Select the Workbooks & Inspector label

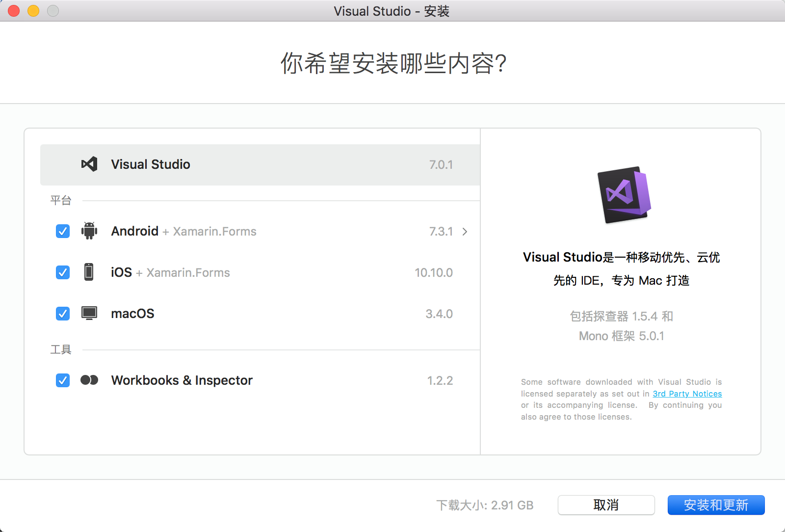click(x=182, y=380)
